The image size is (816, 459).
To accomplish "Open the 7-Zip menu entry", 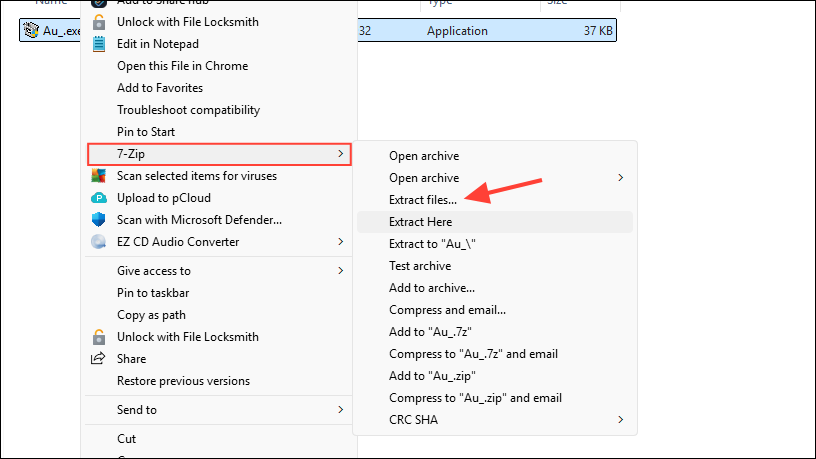I will 219,154.
